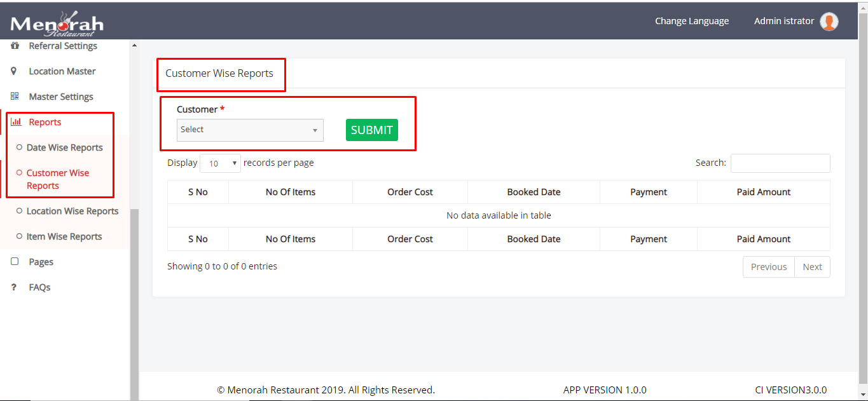Click the Referral Settings gift icon
Screen dimensions: 868x401
(13, 45)
